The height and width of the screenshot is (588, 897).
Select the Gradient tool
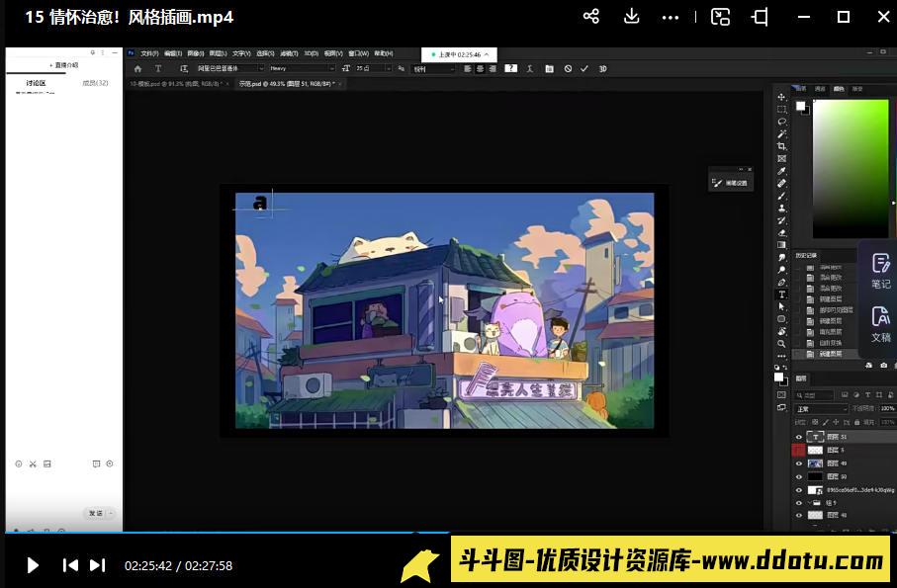click(x=781, y=245)
